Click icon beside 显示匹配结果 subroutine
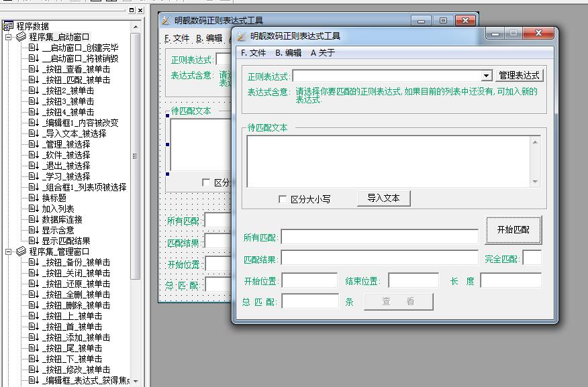588x387 pixels. [x=34, y=241]
